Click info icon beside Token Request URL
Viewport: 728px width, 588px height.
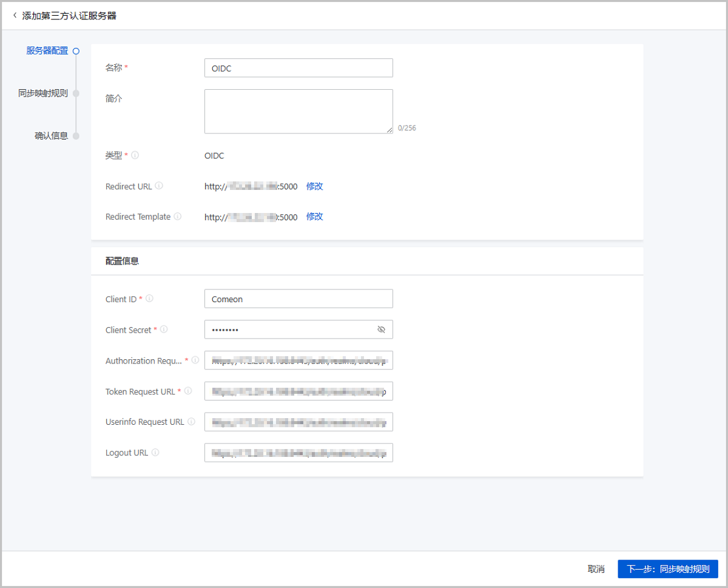(188, 391)
